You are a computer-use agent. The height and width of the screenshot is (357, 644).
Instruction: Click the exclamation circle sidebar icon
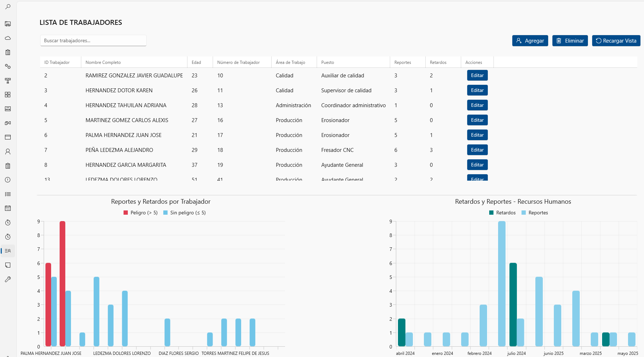click(8, 180)
